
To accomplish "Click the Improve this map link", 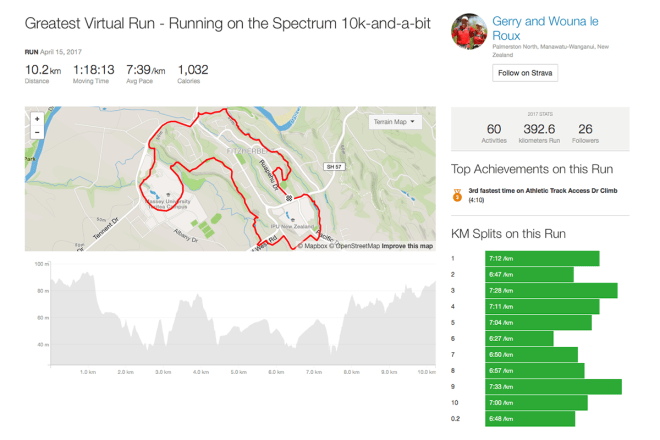I will tap(407, 246).
